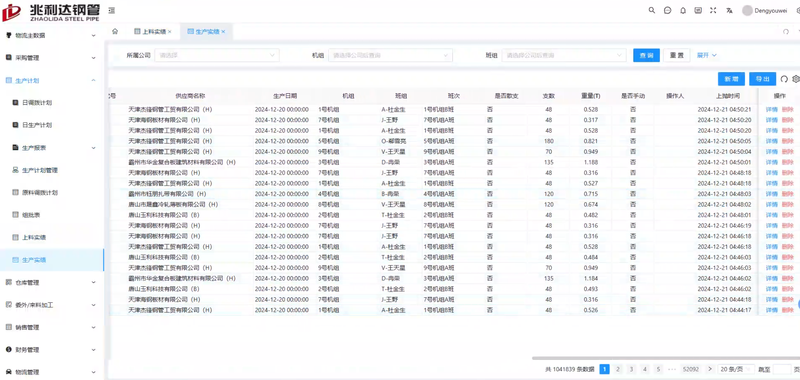The image size is (800, 380).
Task: Open 详情 for row 04:44:17
Action: click(771, 310)
